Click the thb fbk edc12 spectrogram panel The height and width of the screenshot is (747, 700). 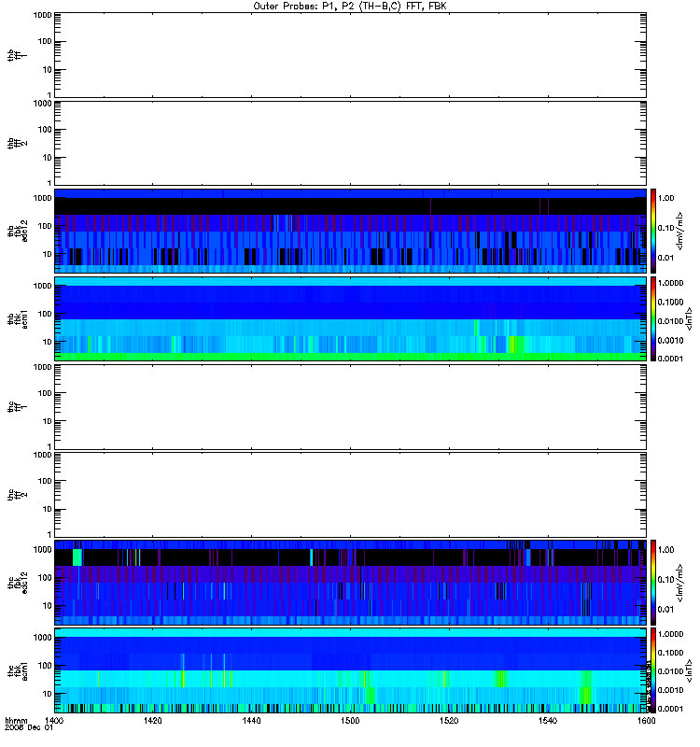[351, 231]
